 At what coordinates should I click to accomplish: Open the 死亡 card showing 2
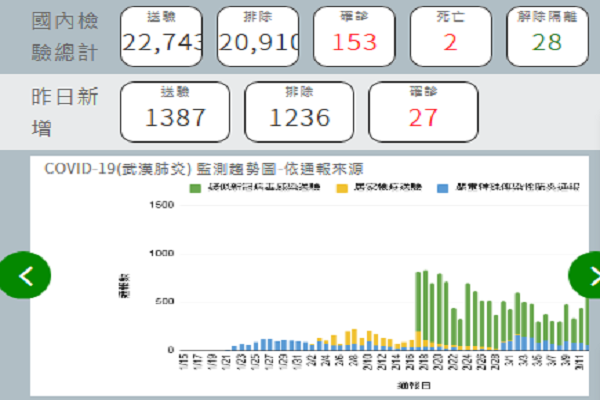[x=450, y=35]
